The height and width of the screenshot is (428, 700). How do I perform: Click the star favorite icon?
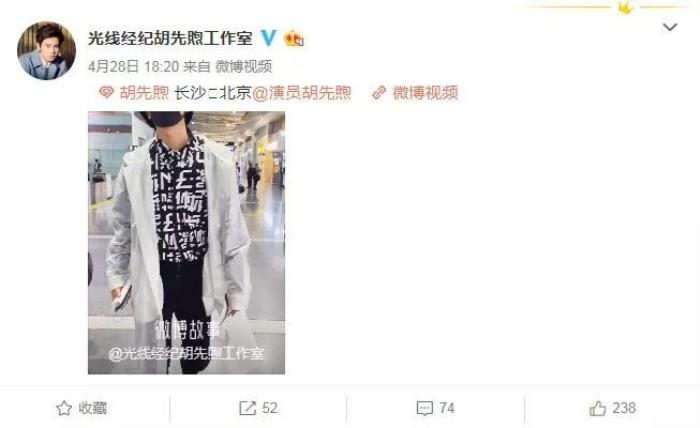pos(64,408)
